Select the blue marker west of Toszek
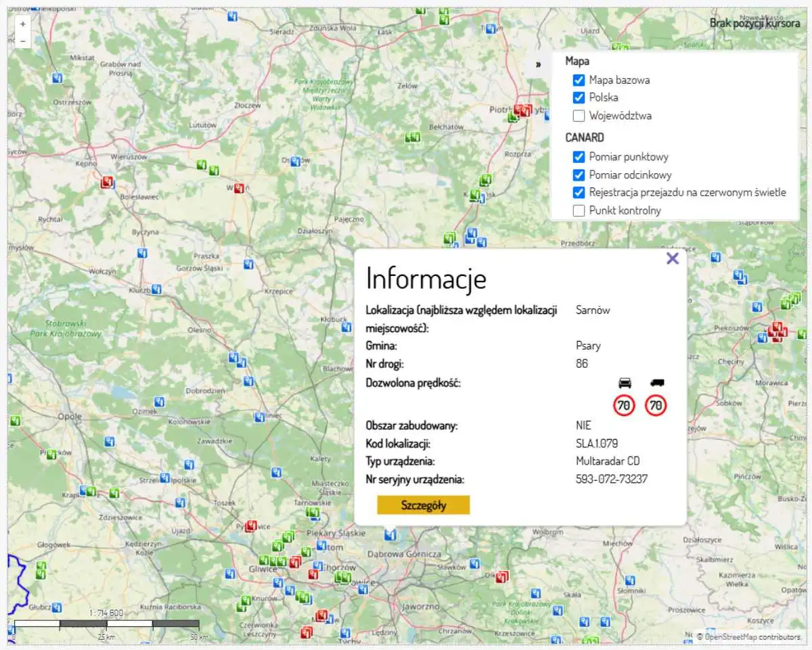Viewport: 812px width, 650px height. click(x=180, y=503)
